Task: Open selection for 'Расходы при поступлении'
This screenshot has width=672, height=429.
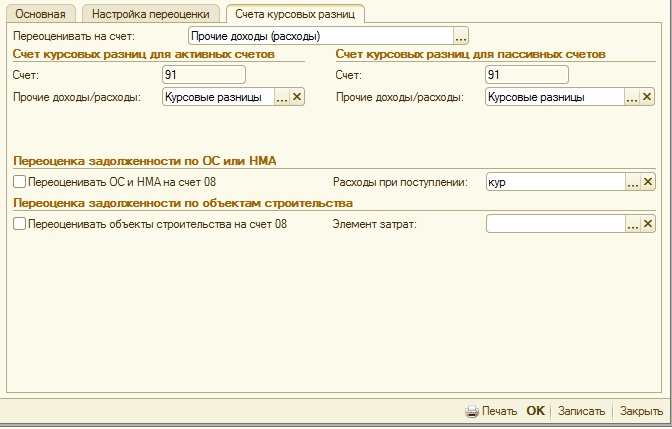Action: tap(632, 182)
